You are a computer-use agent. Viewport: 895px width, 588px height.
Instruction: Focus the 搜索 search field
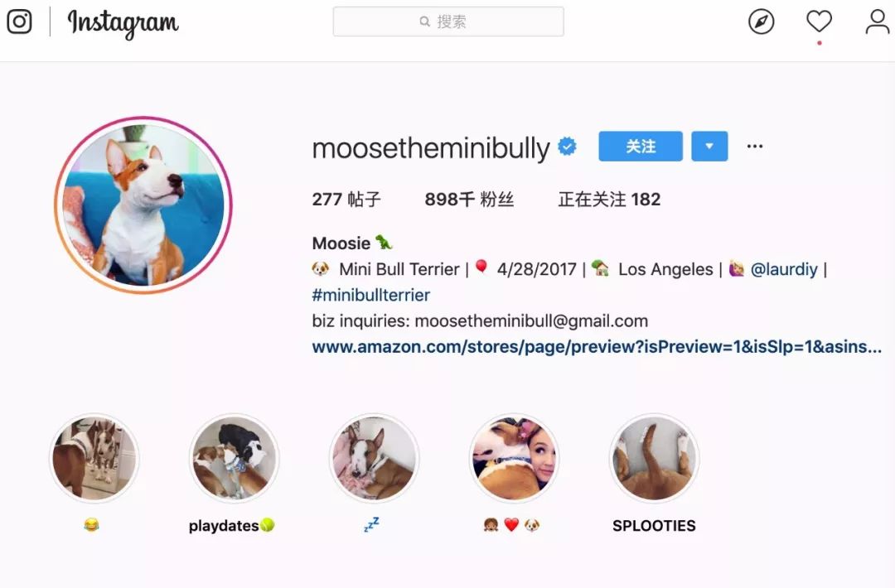click(448, 22)
